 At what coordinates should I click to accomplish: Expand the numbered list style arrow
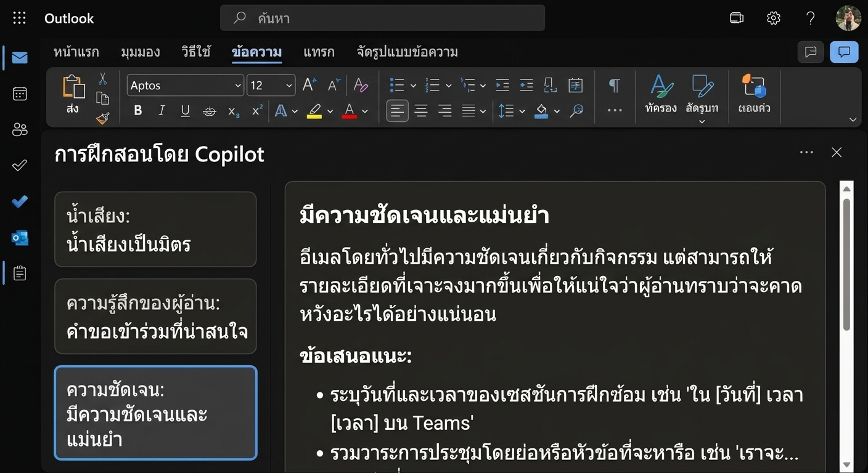pos(448,86)
